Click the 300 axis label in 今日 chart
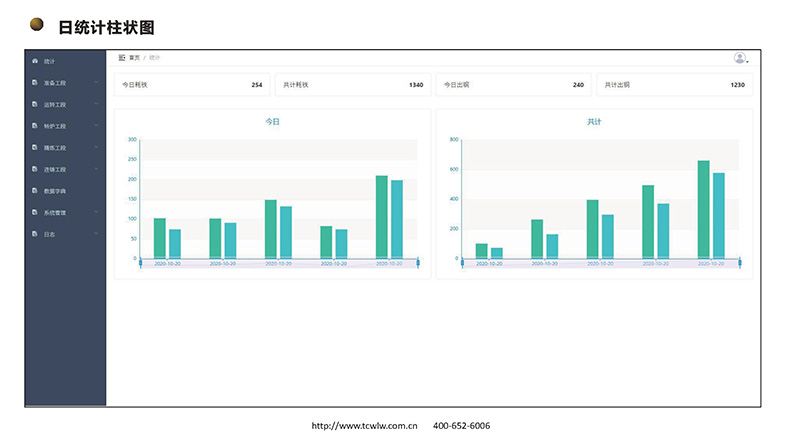 (x=132, y=139)
